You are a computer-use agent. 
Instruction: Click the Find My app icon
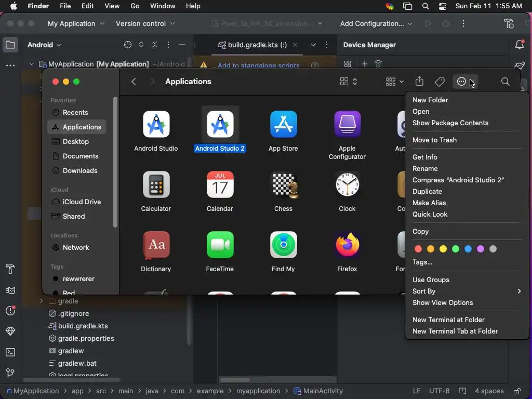click(x=283, y=245)
